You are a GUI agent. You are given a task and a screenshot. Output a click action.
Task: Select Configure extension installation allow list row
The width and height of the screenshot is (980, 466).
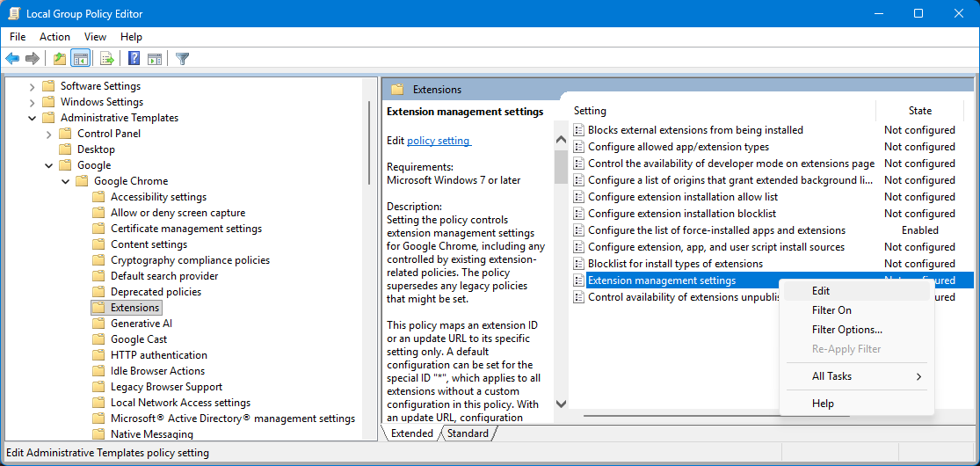point(773,197)
